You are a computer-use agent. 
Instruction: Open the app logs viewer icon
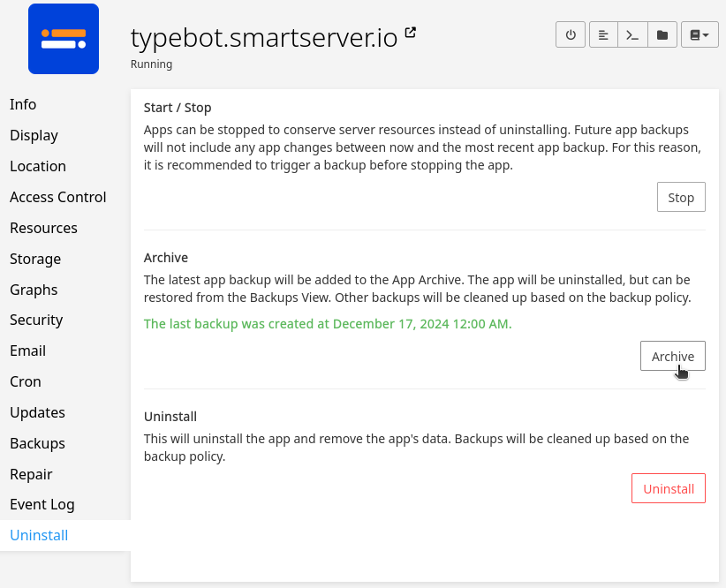coord(603,35)
